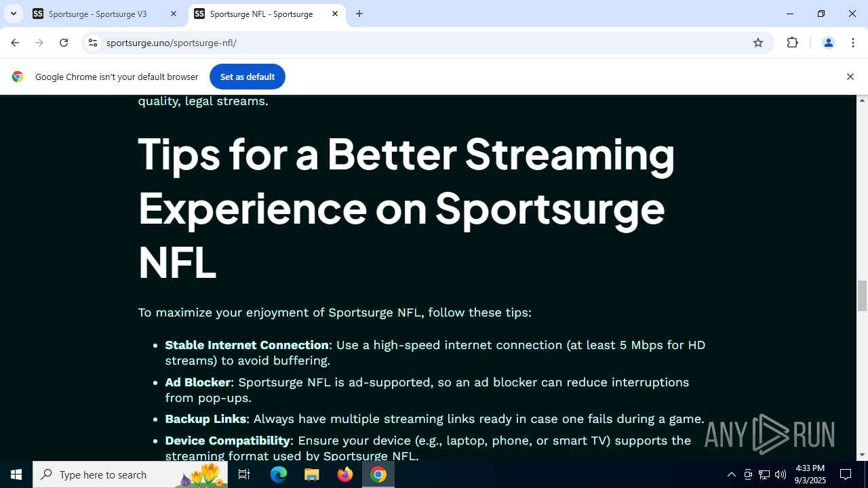This screenshot has height=488, width=868.
Task: Click 'To maximize your enjoyment' paragraph
Action: [335, 312]
